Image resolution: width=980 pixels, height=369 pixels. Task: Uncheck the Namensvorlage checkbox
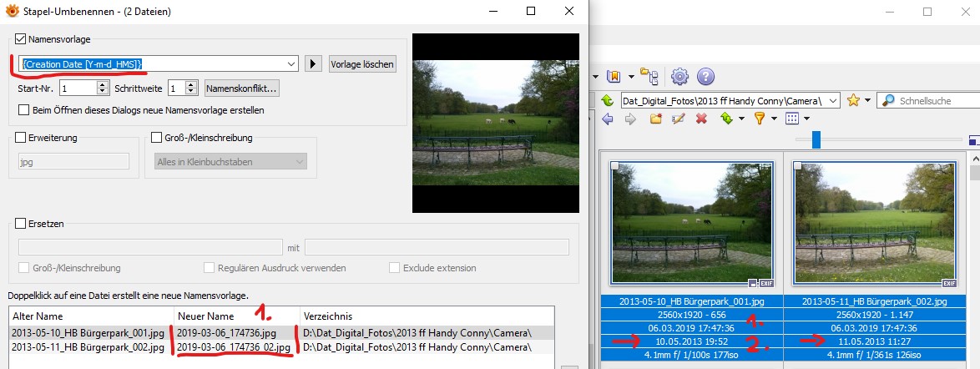pyautogui.click(x=21, y=39)
